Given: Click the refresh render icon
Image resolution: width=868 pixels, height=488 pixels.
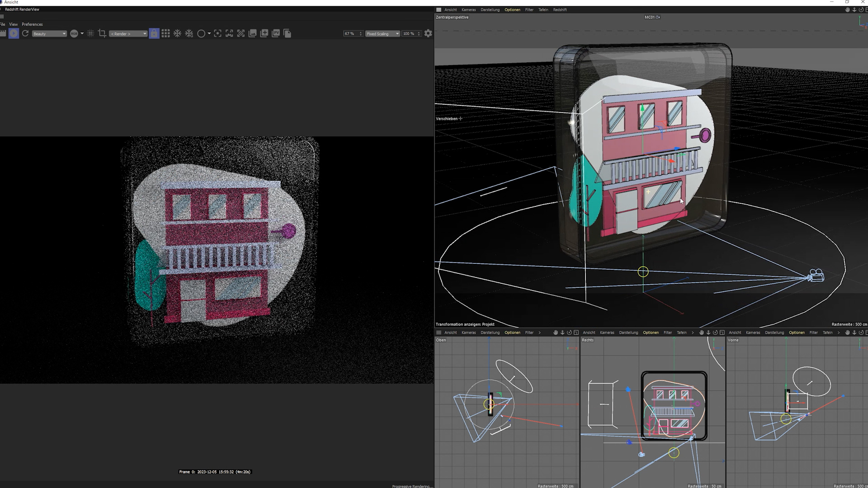Looking at the screenshot, I should [x=25, y=33].
